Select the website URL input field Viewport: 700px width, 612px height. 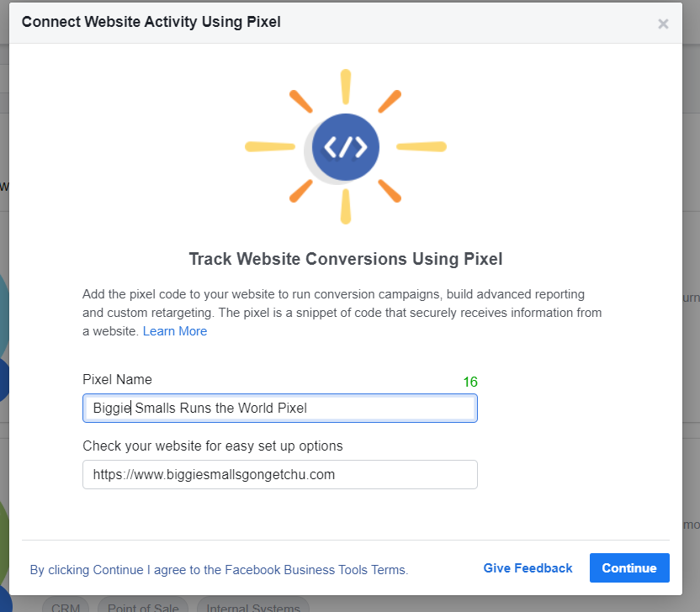click(280, 475)
